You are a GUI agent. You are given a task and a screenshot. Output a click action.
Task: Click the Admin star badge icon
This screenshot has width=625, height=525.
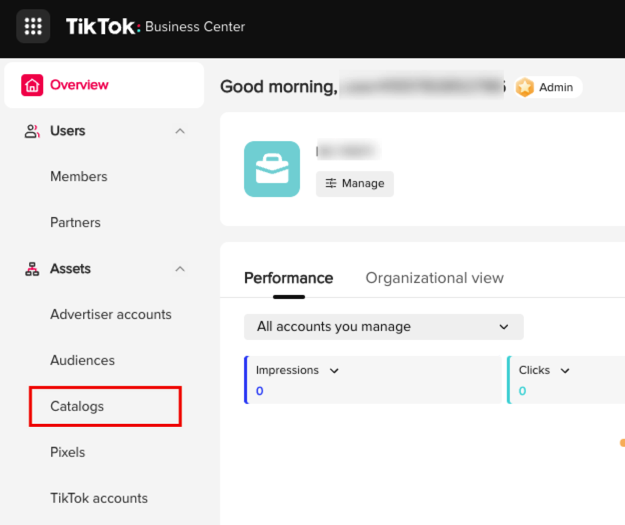pos(525,87)
